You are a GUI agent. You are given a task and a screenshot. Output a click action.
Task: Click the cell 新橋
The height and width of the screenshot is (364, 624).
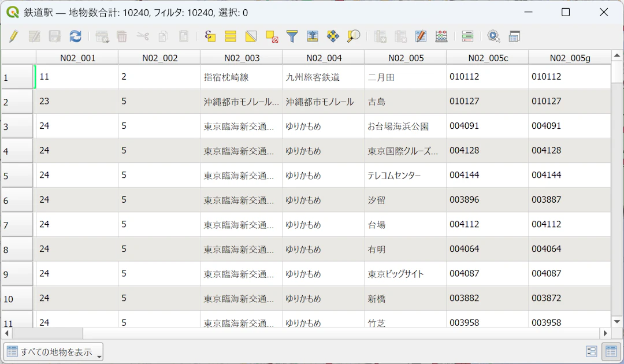click(405, 298)
